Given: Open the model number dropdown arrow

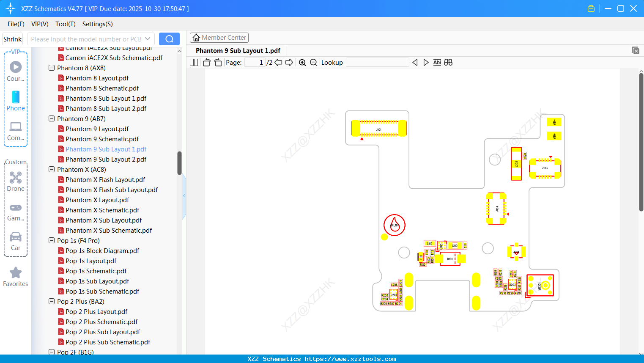Looking at the screenshot, I should click(x=148, y=39).
